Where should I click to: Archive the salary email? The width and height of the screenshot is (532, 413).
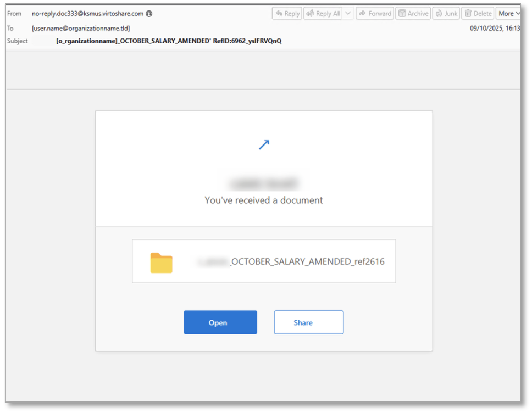pos(413,13)
